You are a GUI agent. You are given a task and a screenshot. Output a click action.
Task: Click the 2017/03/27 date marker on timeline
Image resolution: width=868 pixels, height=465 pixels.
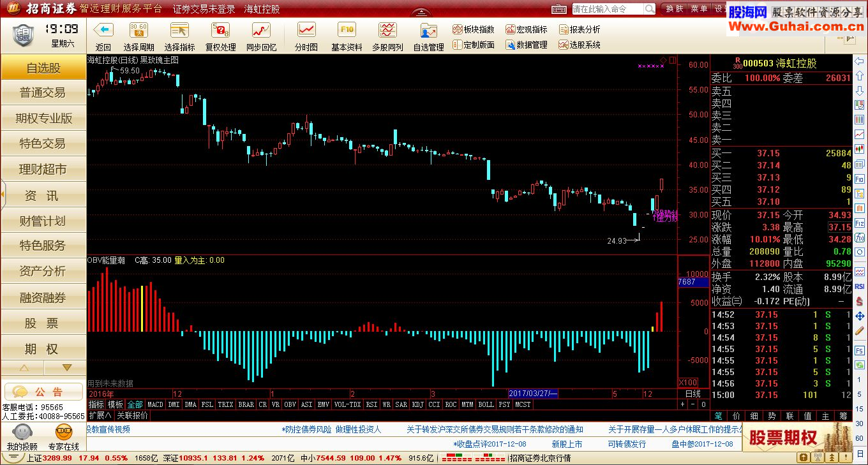click(x=534, y=394)
